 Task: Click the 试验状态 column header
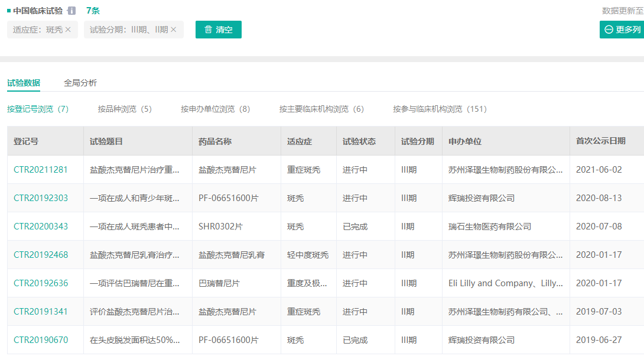359,141
